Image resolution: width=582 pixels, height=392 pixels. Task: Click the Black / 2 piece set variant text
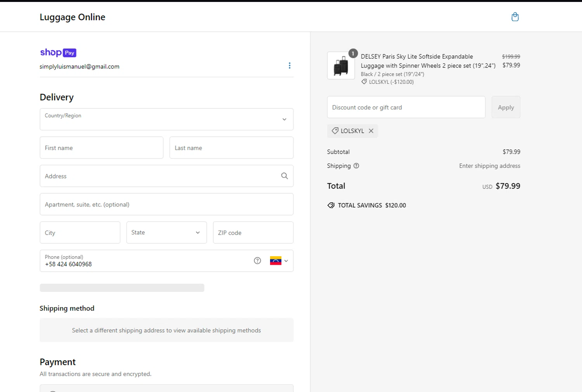pos(392,74)
